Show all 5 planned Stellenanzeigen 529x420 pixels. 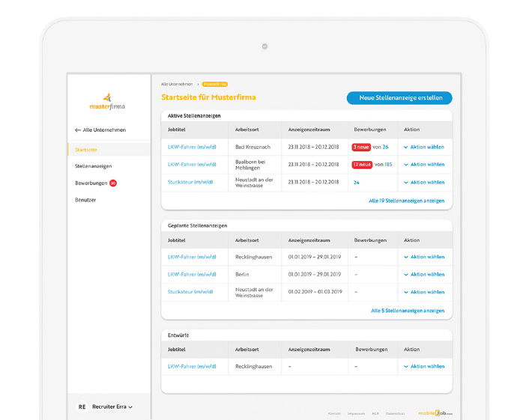point(408,311)
